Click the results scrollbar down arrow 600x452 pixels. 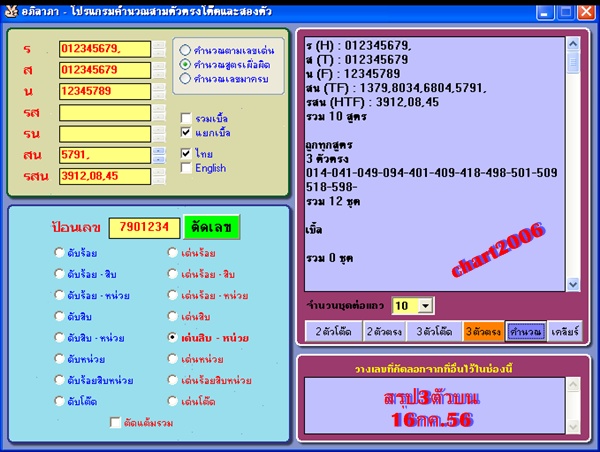point(573,284)
